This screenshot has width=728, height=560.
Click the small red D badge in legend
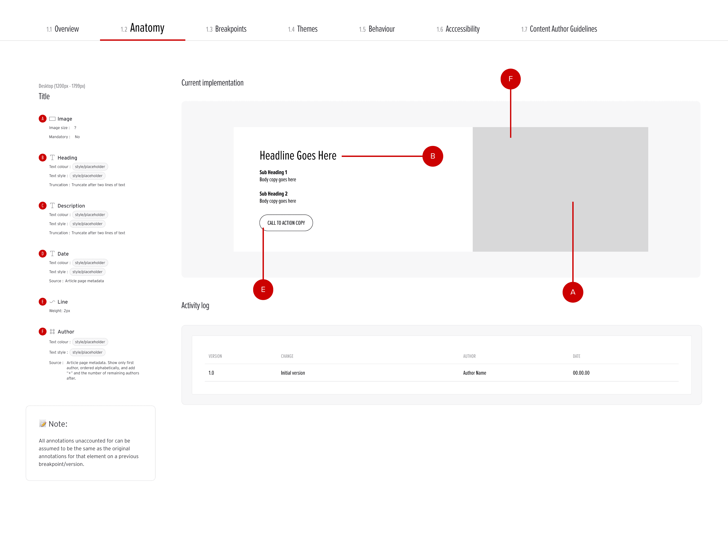click(42, 254)
